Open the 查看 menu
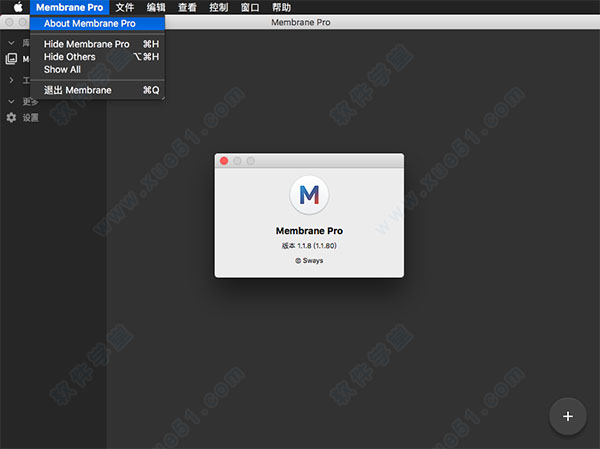 (187, 7)
